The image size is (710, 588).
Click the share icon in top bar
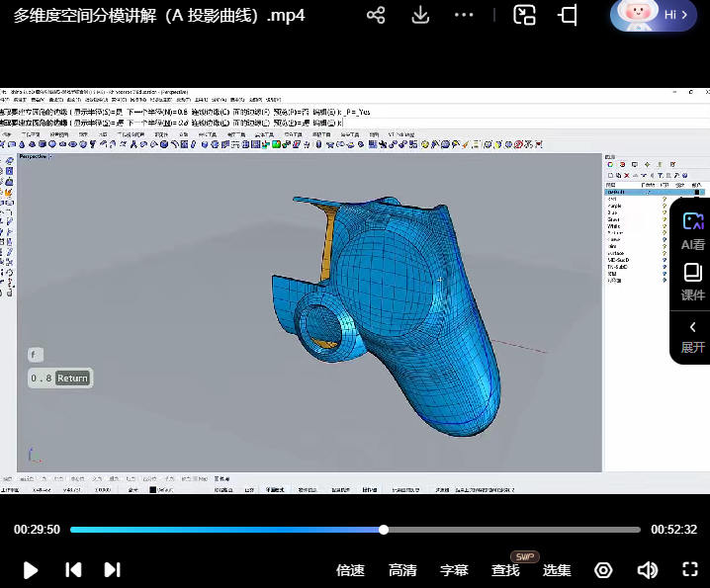pos(376,15)
